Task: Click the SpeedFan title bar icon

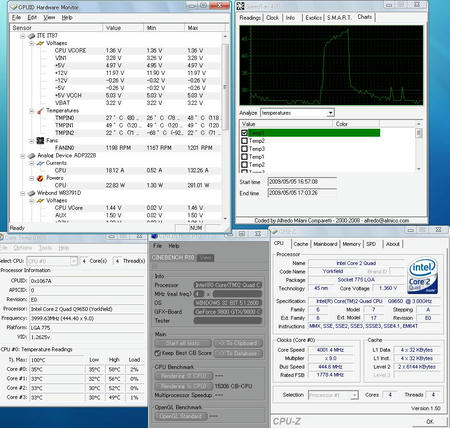Action: pos(241,6)
